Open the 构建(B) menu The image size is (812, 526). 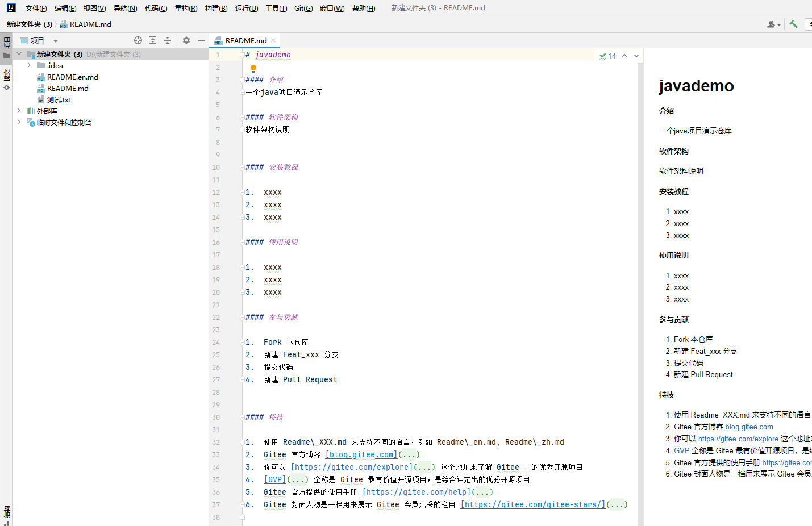tap(216, 8)
